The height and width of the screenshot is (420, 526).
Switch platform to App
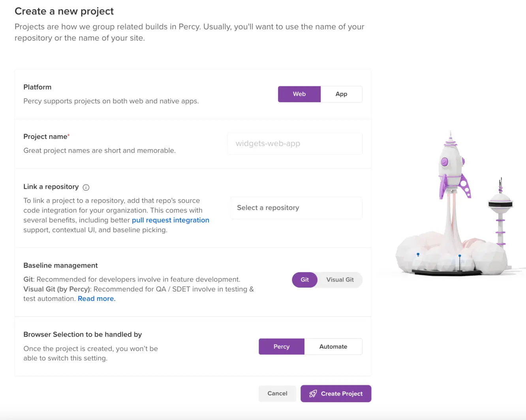pyautogui.click(x=341, y=94)
